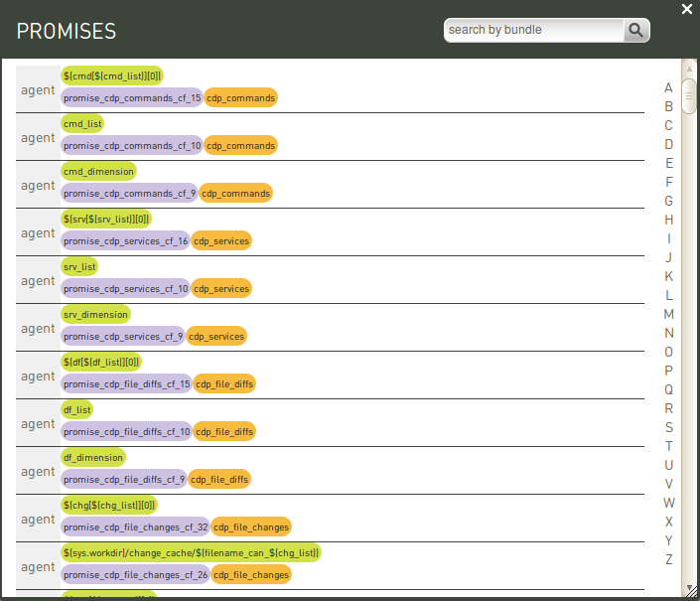The image size is (700, 601).
Task: Open promiser $(sys.workdir)/change_cache tag
Action: tap(191, 552)
